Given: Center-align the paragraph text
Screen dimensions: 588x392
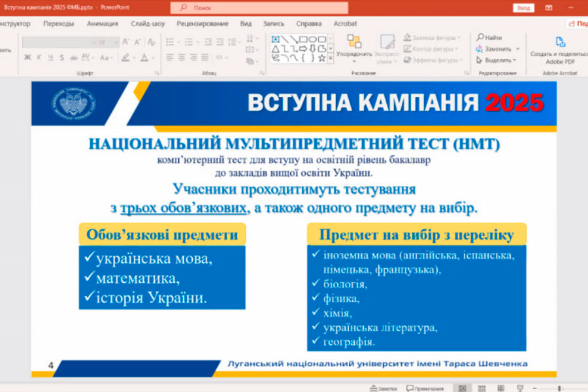Looking at the screenshot, I should 182,57.
